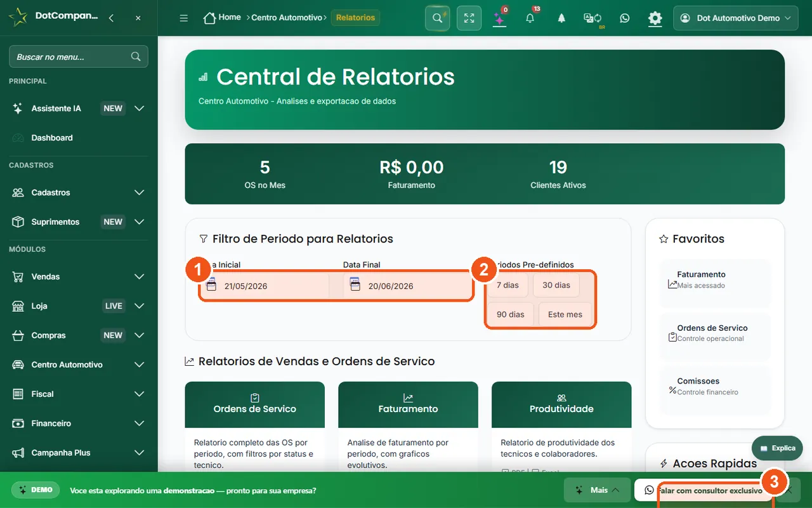Click the solid alert bell icon
This screenshot has height=508, width=812.
pyautogui.click(x=561, y=18)
